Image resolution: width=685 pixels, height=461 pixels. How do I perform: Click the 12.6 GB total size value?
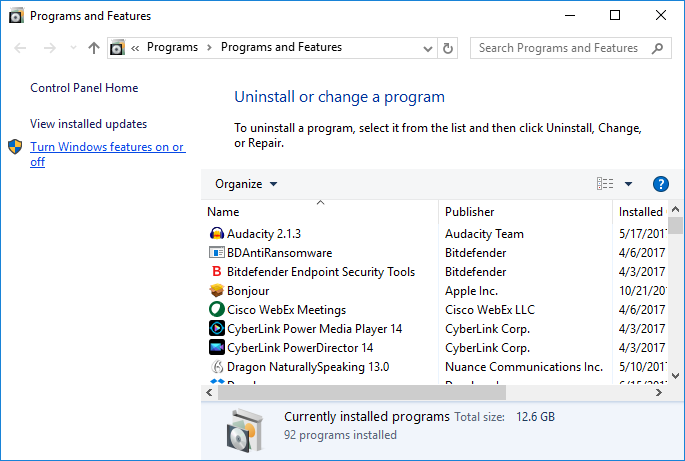(x=535, y=417)
